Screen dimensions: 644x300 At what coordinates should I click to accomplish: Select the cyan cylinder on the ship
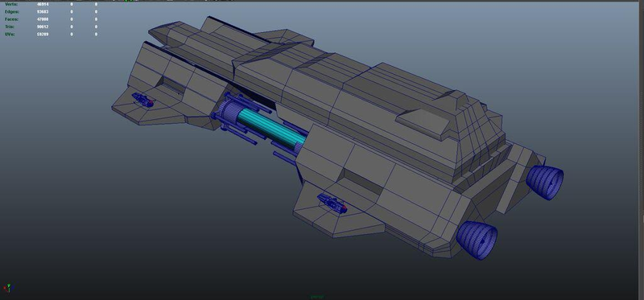click(271, 129)
